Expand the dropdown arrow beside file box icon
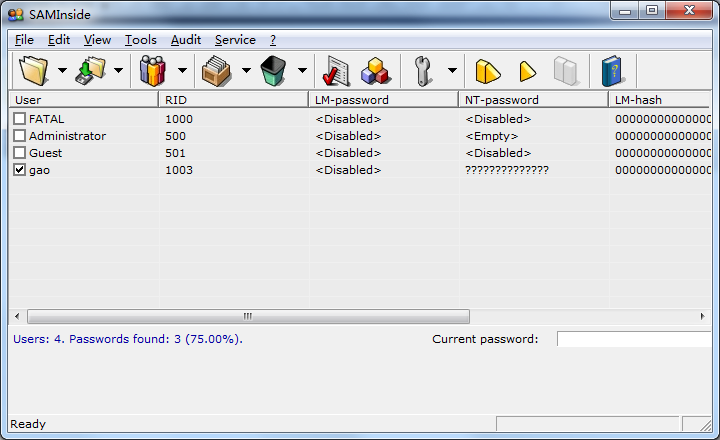720x440 pixels. 246,70
